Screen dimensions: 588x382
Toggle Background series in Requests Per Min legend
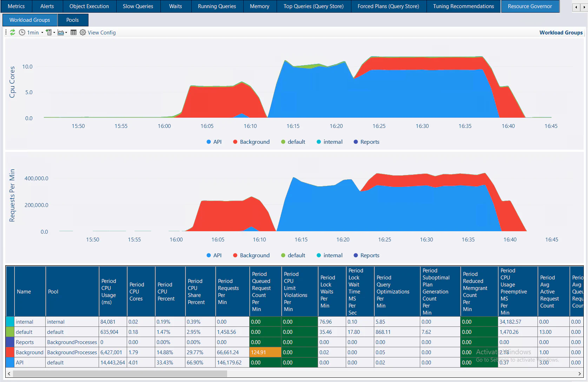click(251, 255)
